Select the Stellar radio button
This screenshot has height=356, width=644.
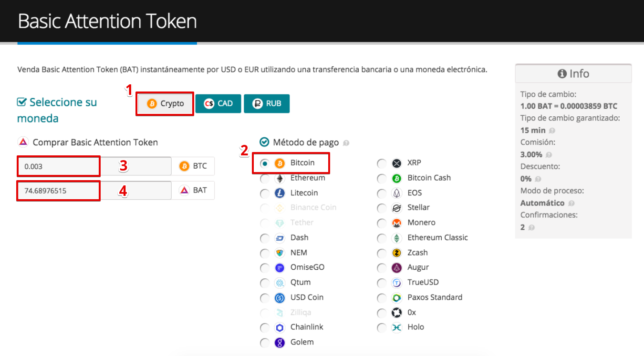382,208
